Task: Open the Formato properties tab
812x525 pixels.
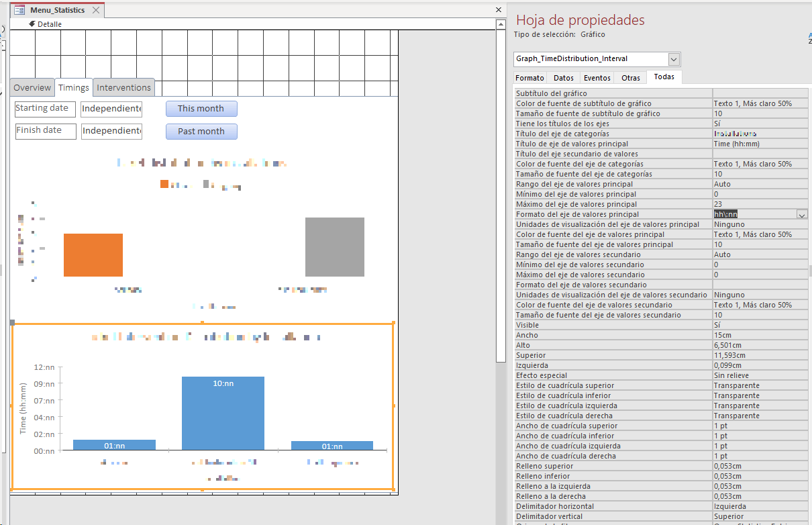Action: pyautogui.click(x=530, y=78)
